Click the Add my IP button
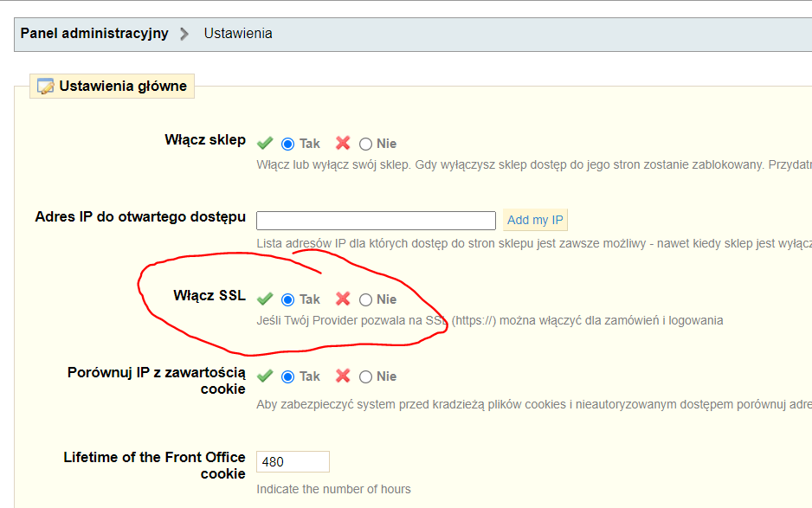Image resolution: width=812 pixels, height=508 pixels. [535, 220]
